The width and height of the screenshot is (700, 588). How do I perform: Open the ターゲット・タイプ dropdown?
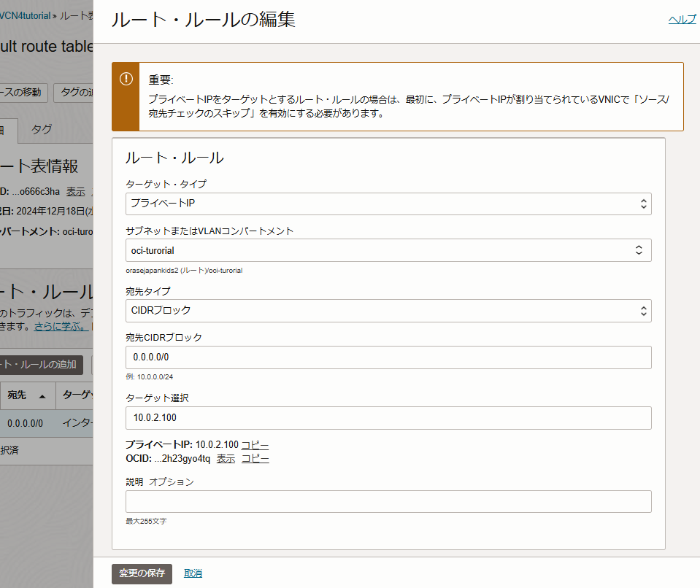(x=387, y=204)
